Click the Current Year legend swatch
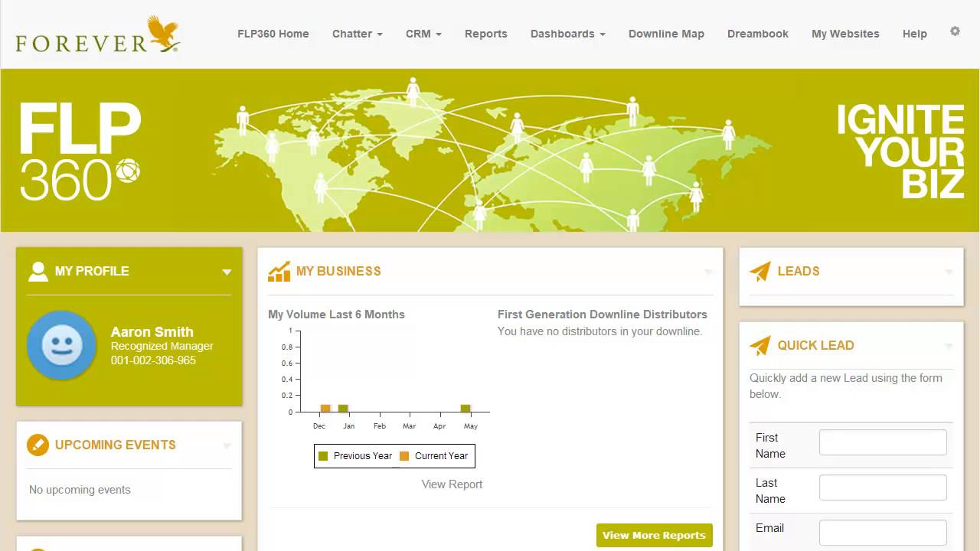Image resolution: width=980 pixels, height=551 pixels. (x=404, y=456)
